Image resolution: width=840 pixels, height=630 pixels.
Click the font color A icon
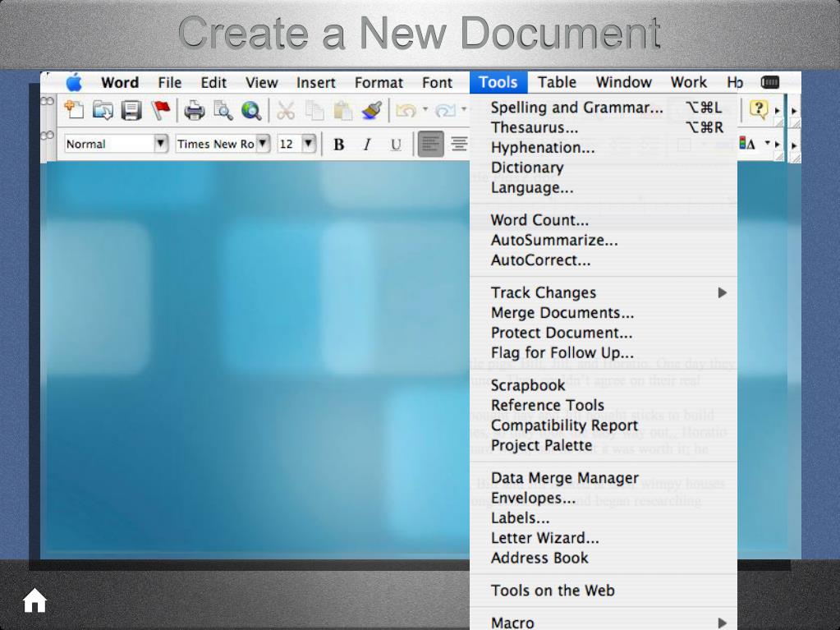[747, 143]
